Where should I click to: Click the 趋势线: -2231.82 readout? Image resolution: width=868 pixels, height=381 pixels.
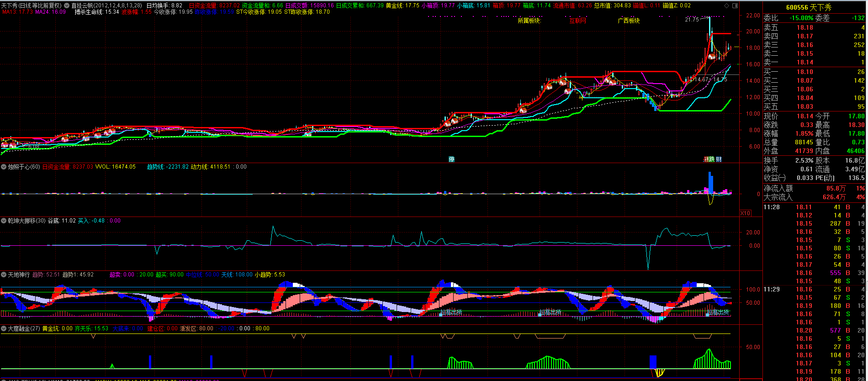[168, 167]
